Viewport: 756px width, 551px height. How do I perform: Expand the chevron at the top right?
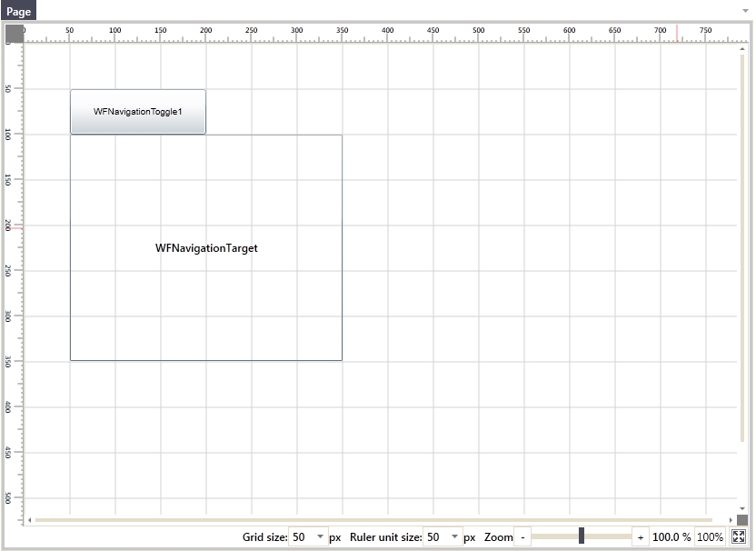pos(745,11)
